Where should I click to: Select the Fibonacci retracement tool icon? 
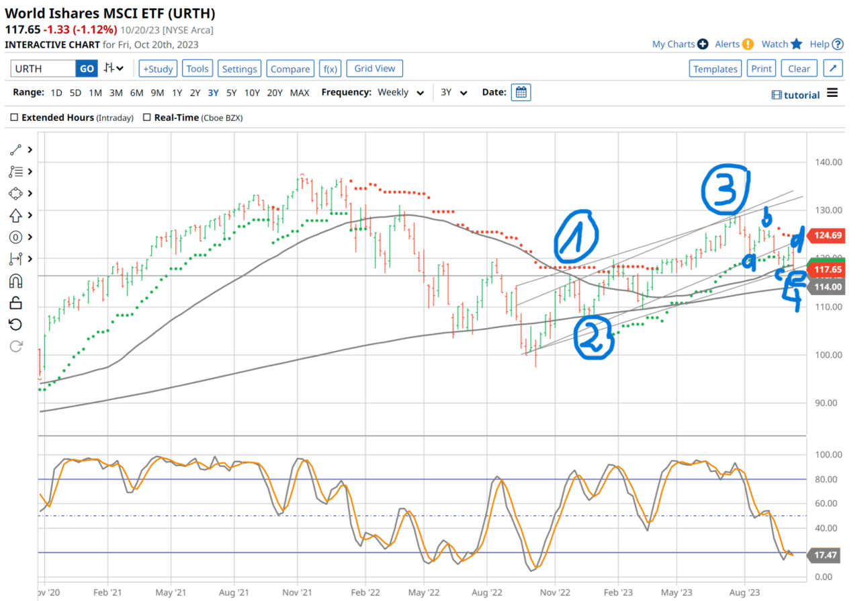tap(16, 171)
